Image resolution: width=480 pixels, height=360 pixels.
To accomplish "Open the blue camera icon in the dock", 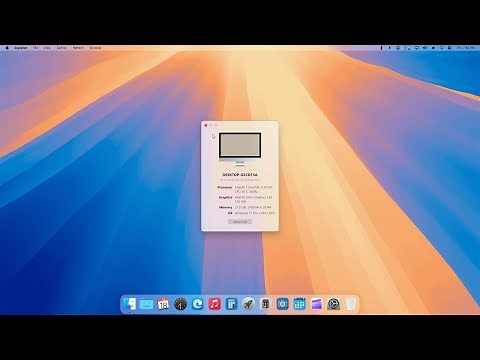I will coord(282,304).
